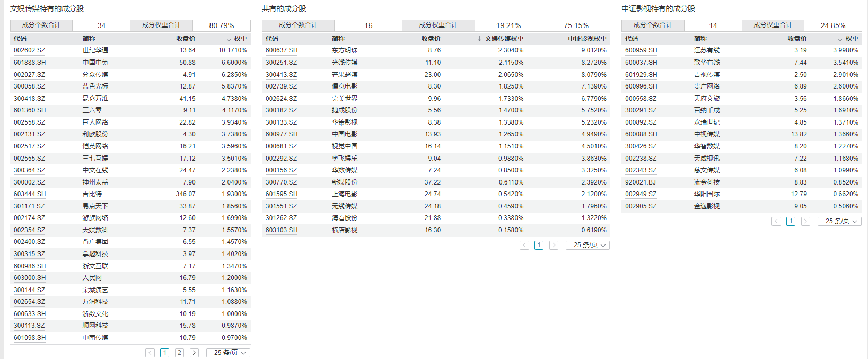Select the 江苏有线 name cell

[707, 50]
